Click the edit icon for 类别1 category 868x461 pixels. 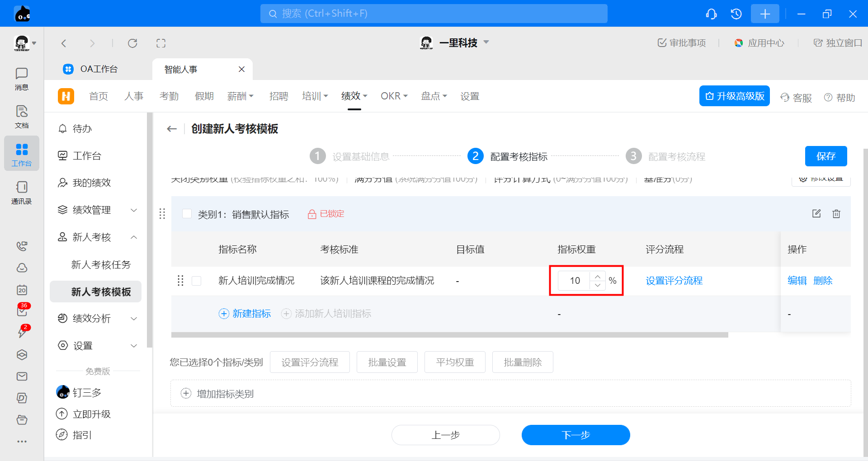816,214
